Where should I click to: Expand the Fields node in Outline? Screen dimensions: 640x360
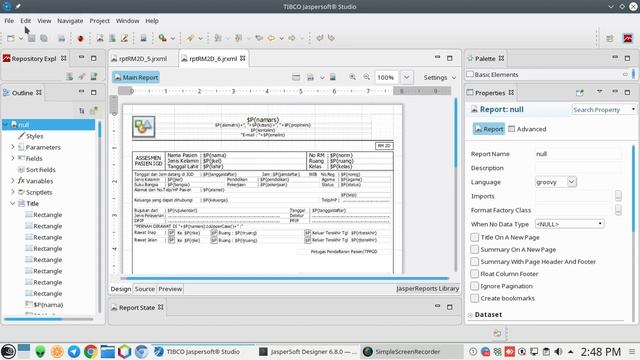(13, 158)
